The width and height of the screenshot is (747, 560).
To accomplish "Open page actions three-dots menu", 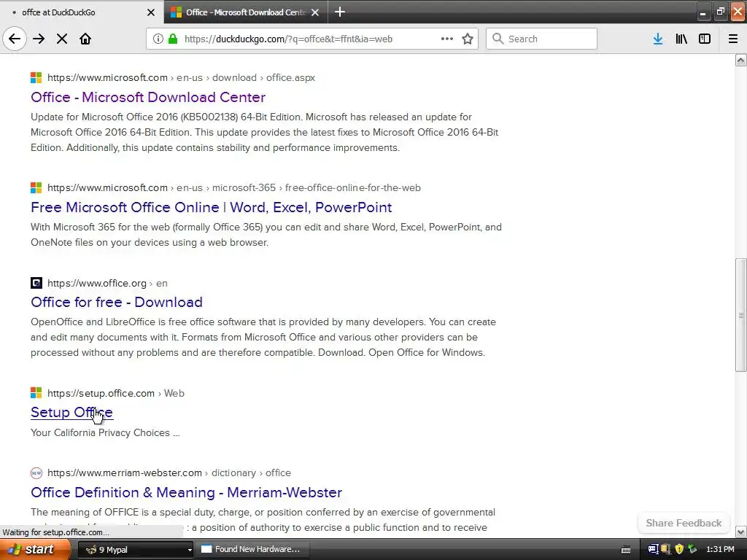I will pos(447,39).
